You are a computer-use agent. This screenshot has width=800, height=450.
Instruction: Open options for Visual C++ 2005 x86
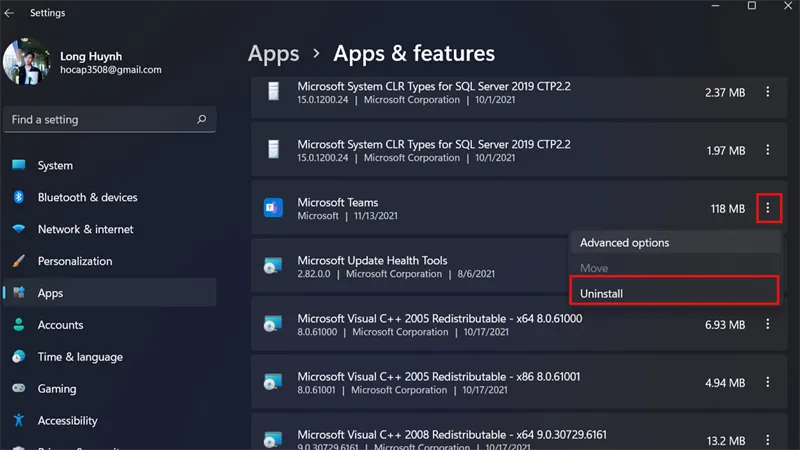tap(767, 382)
